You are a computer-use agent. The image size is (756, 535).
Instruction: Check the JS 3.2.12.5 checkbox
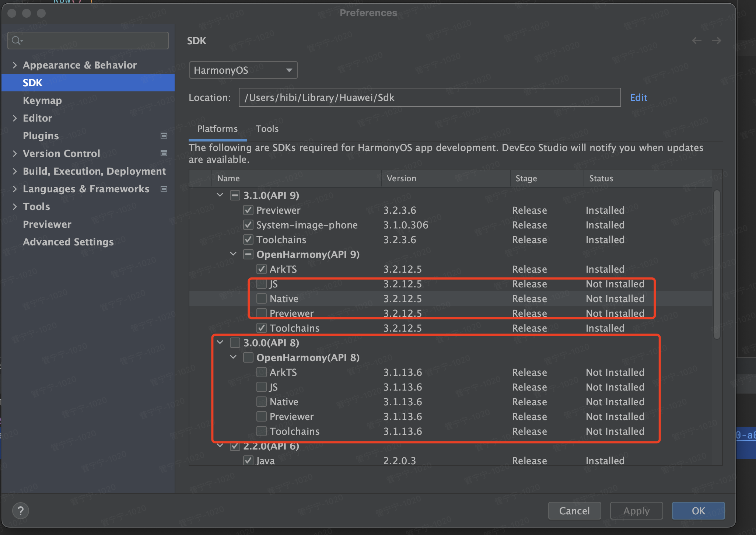pyautogui.click(x=262, y=284)
